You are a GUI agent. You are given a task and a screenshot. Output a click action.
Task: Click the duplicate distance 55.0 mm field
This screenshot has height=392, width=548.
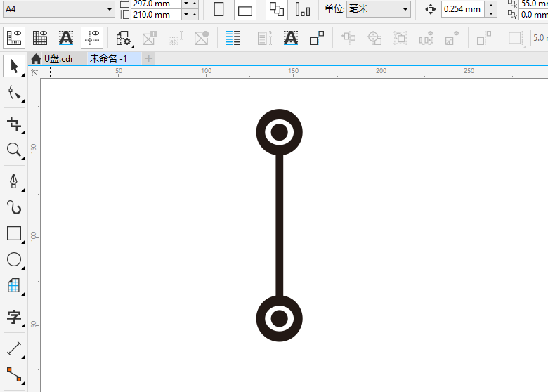pos(533,4)
